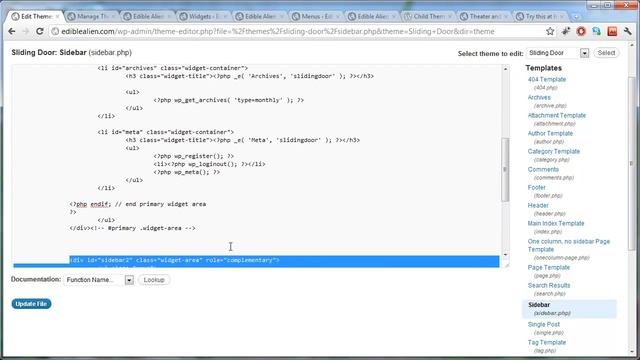
Task: Click the Sliding Door: Sidebar heading
Action: coord(71,53)
